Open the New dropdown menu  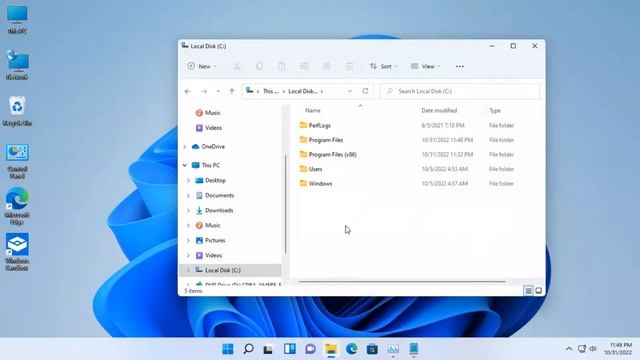pyautogui.click(x=202, y=66)
